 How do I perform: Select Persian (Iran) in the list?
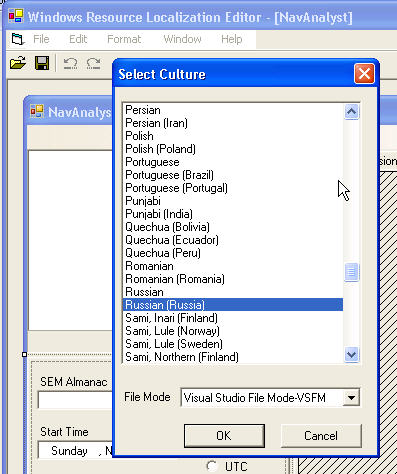click(x=233, y=123)
